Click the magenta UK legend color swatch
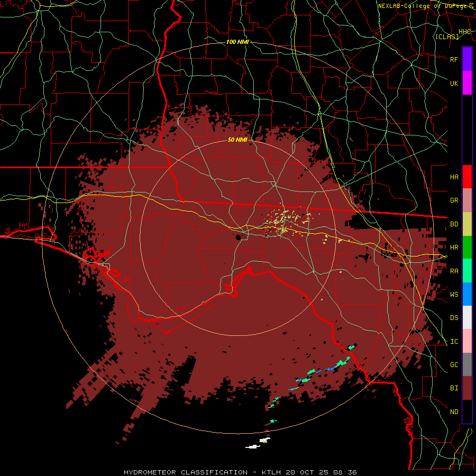This screenshot has height=476, width=476. pyautogui.click(x=467, y=83)
